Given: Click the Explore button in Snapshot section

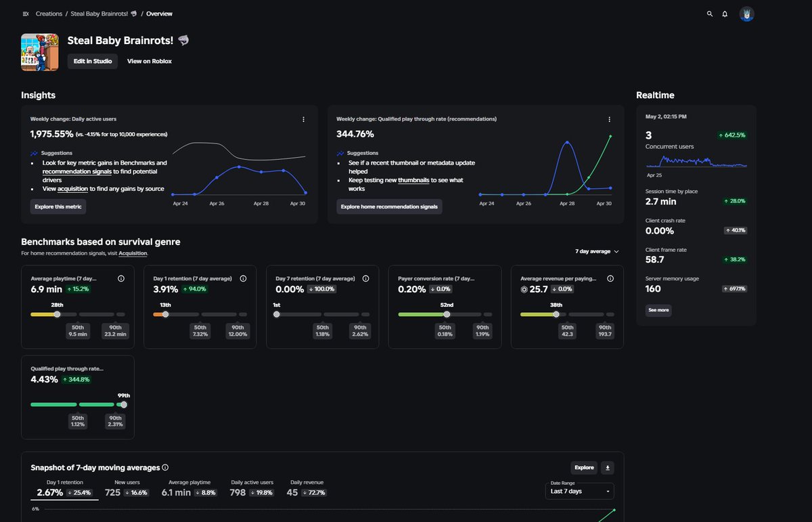Looking at the screenshot, I should (584, 467).
